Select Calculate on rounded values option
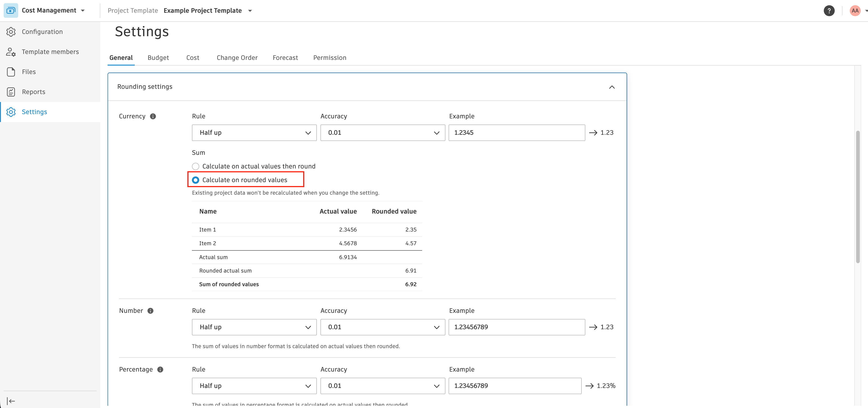 (196, 180)
